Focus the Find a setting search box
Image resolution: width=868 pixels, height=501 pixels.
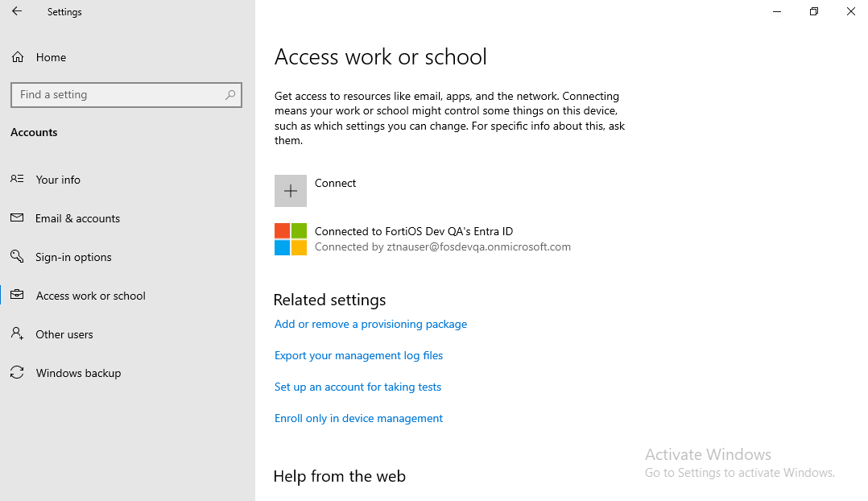pos(117,95)
